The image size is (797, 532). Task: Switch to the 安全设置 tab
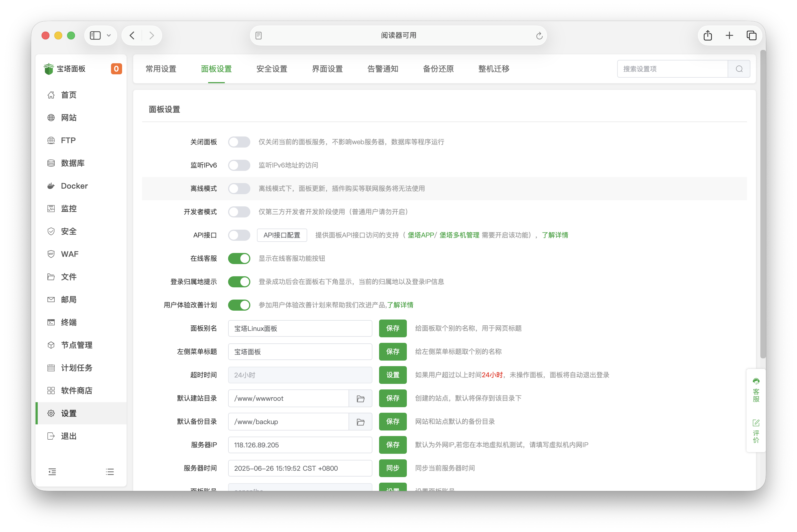272,69
